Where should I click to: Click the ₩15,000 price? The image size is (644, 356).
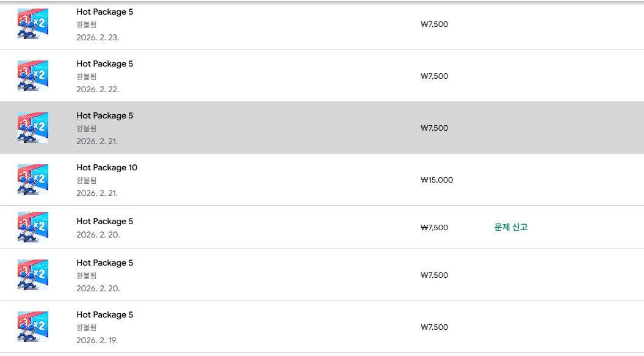click(436, 180)
